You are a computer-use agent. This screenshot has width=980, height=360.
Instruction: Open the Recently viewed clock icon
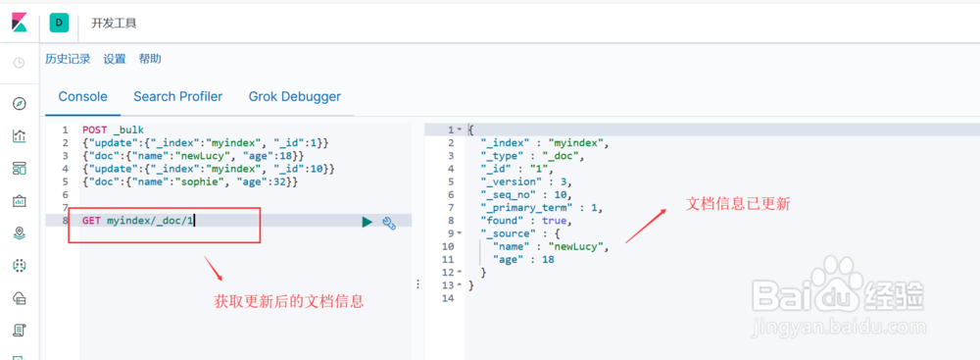(x=20, y=63)
